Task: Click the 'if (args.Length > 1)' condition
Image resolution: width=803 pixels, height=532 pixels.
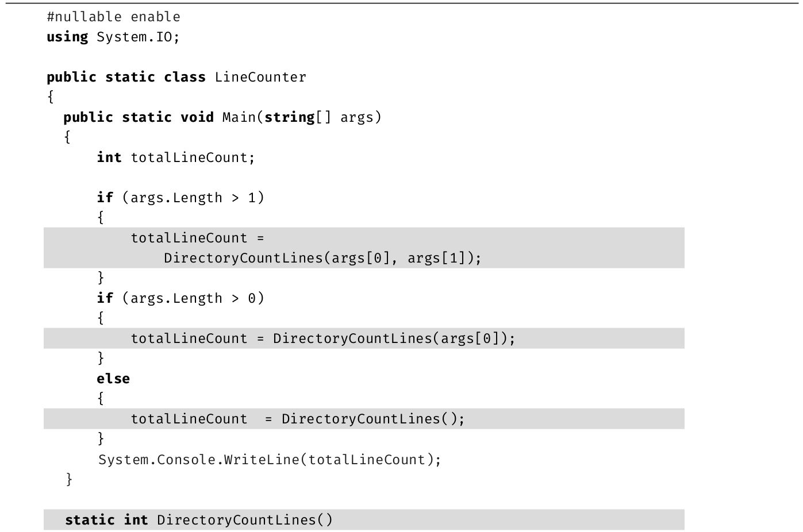Action: coord(180,198)
